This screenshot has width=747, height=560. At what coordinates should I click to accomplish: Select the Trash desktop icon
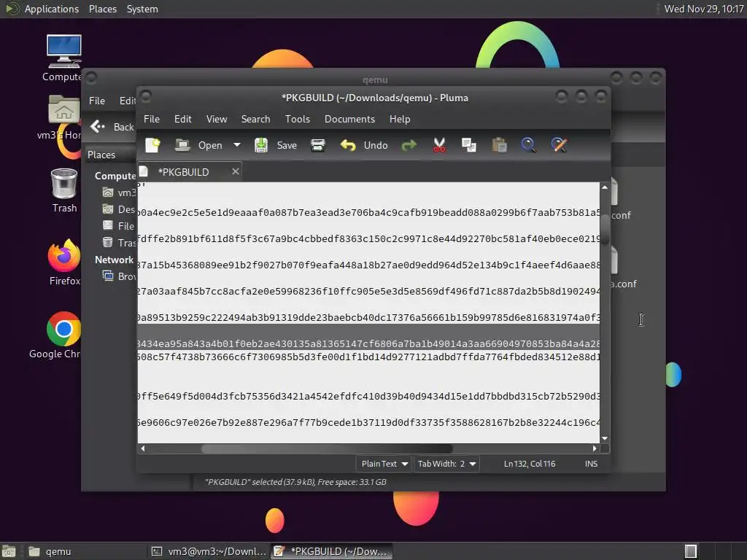(64, 191)
